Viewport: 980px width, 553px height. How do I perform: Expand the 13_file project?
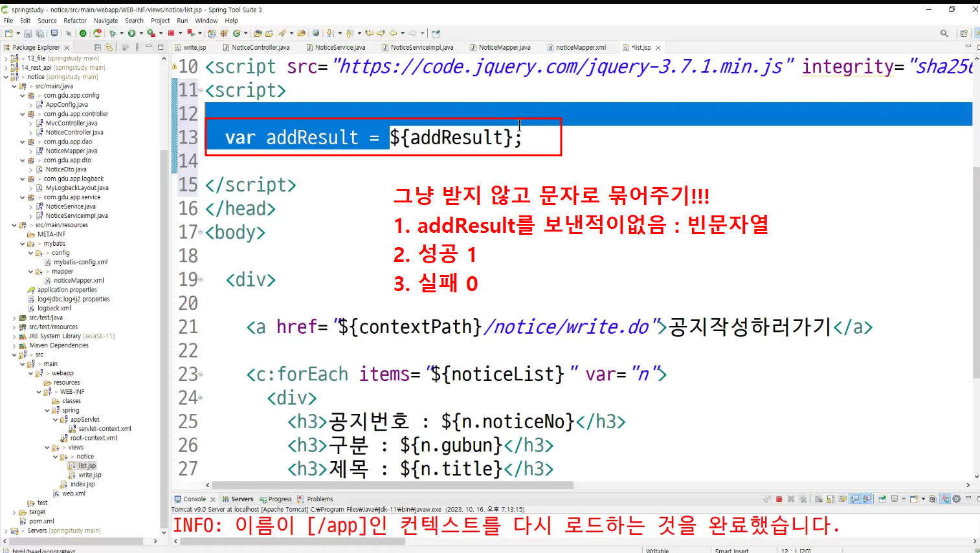[x=6, y=58]
